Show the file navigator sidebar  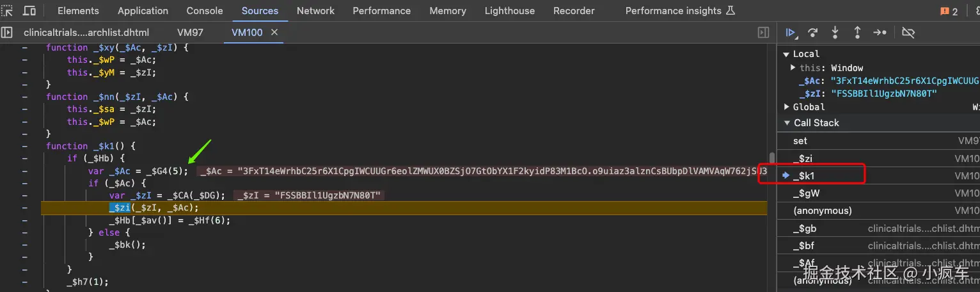click(7, 33)
